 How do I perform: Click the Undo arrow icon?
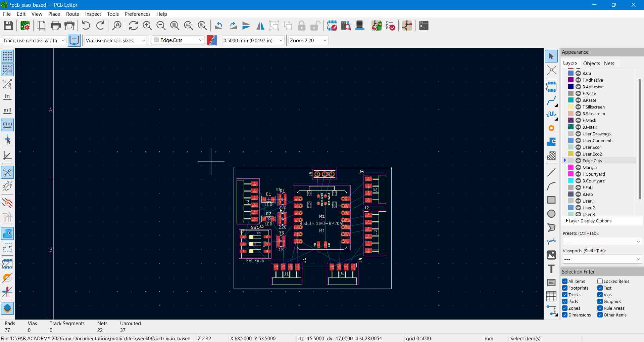[86, 26]
